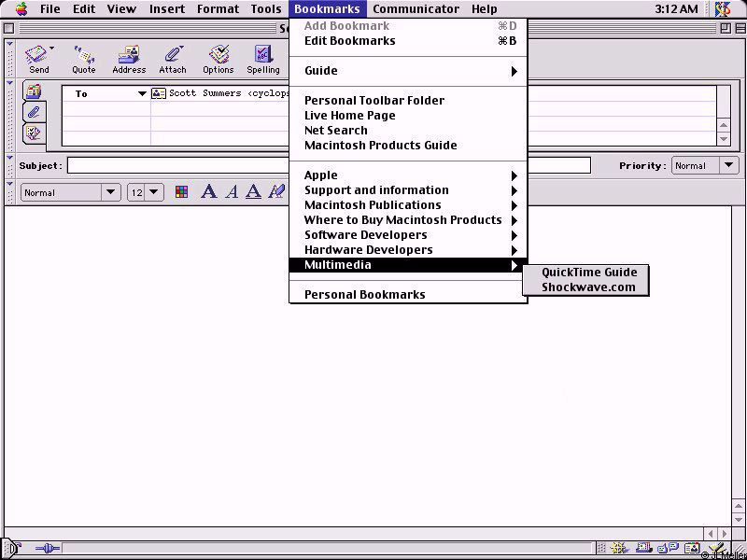
Task: Open the Navigator icon in the component bar
Action: [619, 549]
